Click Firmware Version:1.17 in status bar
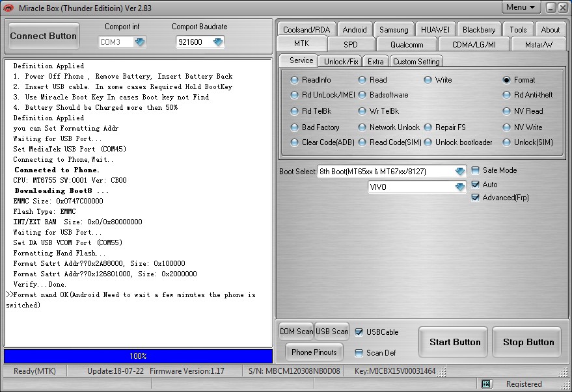 187,371
